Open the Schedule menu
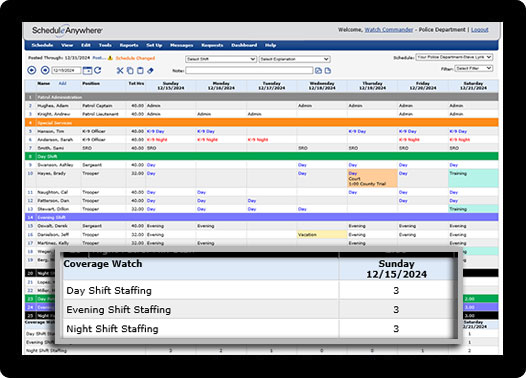This screenshot has width=526, height=378. (42, 45)
